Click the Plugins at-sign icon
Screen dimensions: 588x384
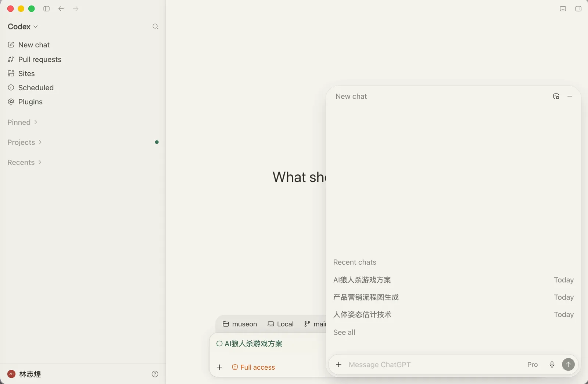pos(11,101)
